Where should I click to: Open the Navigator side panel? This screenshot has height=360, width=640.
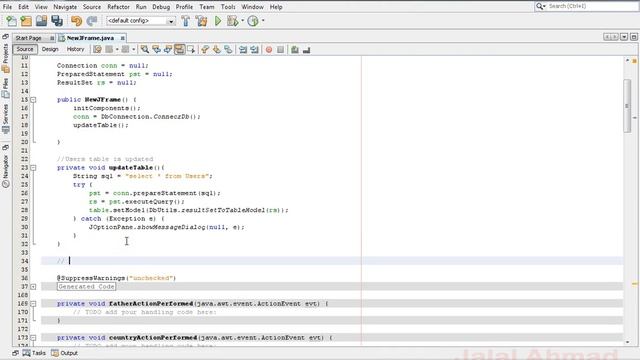tap(6, 170)
